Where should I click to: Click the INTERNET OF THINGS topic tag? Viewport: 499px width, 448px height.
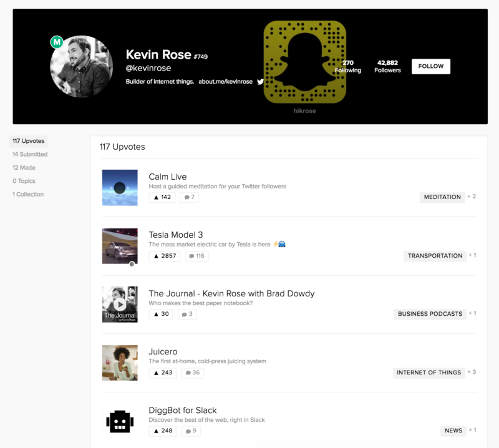click(x=429, y=373)
